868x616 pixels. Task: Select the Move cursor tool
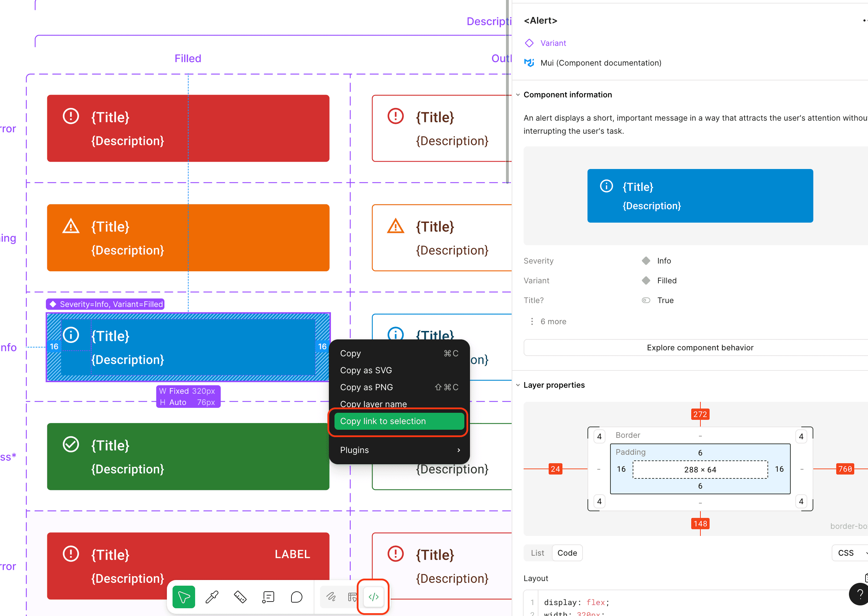[184, 597]
